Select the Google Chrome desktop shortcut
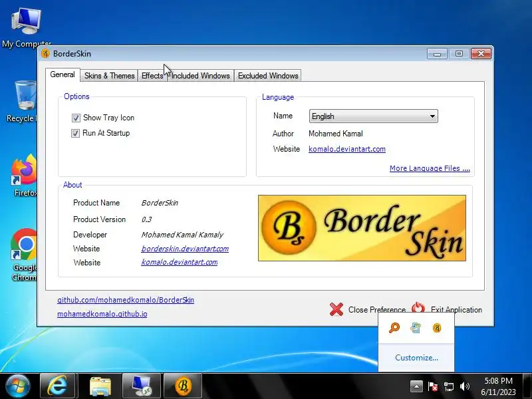Image resolution: width=532 pixels, height=399 pixels. click(24, 255)
